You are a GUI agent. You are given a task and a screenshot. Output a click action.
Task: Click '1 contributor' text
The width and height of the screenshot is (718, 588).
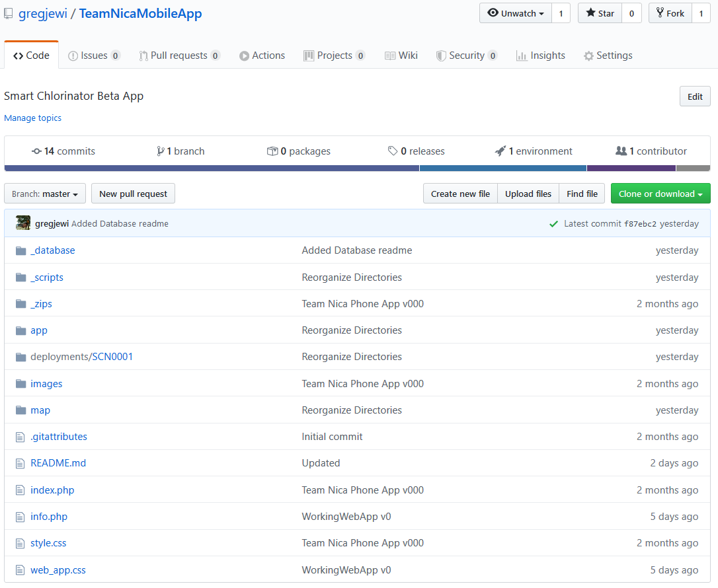658,151
